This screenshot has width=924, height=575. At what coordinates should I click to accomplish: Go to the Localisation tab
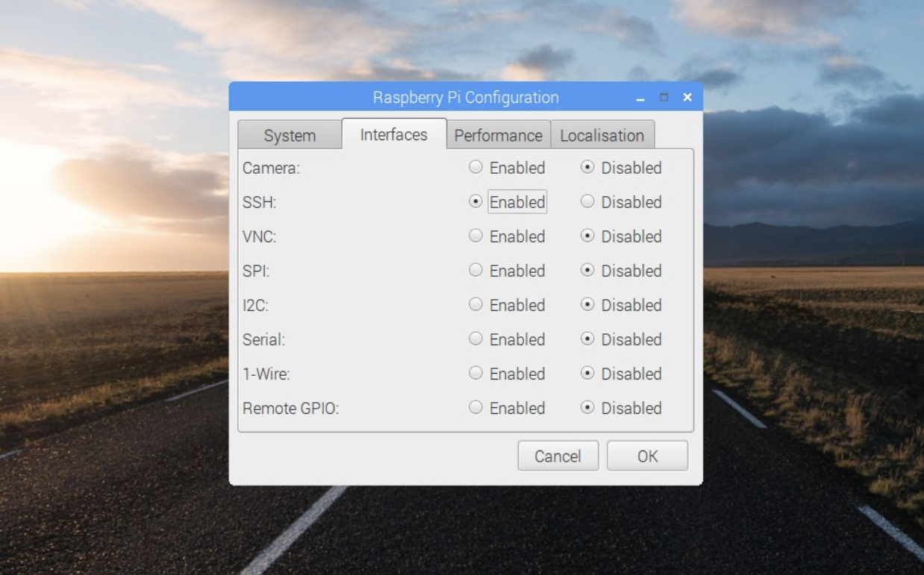click(602, 136)
